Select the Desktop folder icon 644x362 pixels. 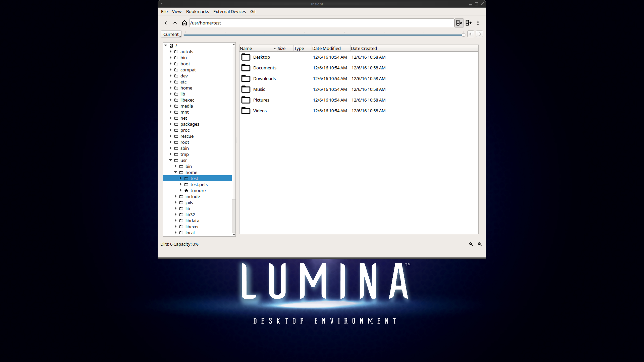click(x=246, y=57)
